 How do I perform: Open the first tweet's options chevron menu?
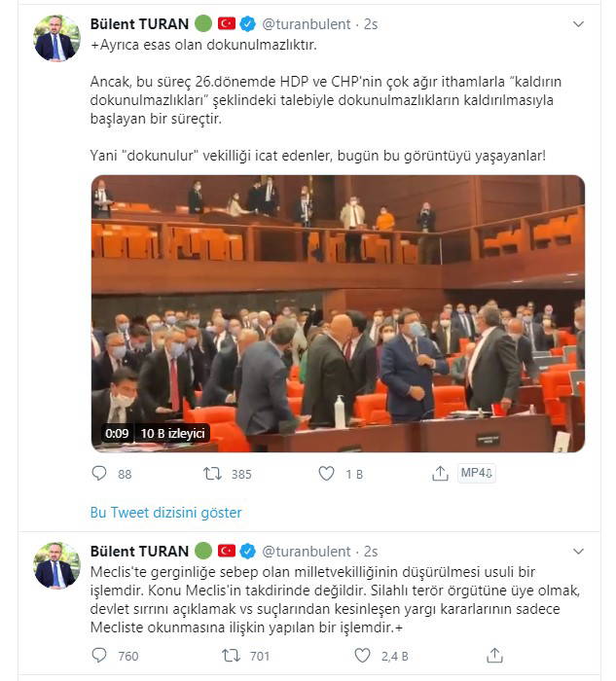pos(578,24)
